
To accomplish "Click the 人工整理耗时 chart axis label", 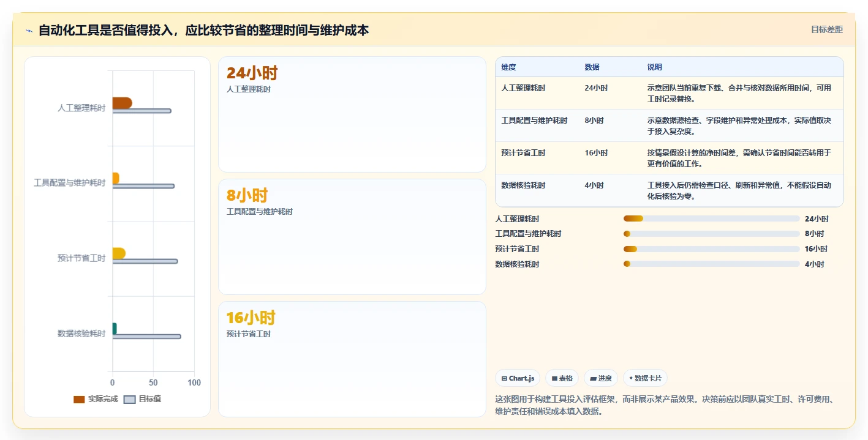I will coord(81,108).
